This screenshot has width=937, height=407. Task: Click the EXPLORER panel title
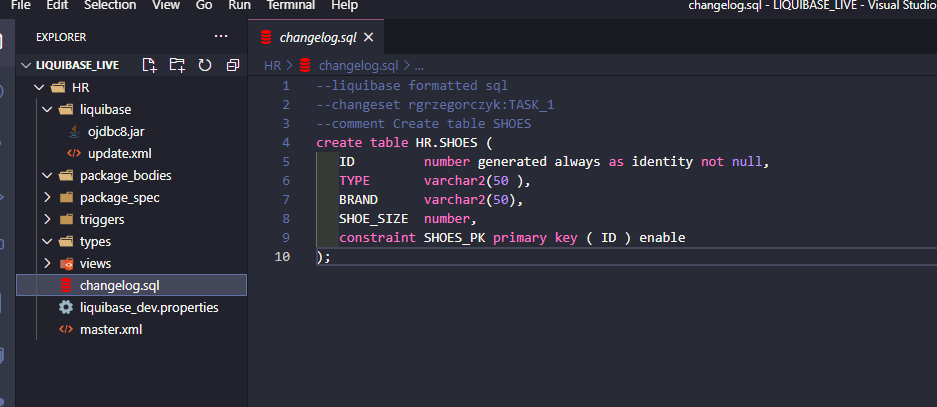click(61, 37)
